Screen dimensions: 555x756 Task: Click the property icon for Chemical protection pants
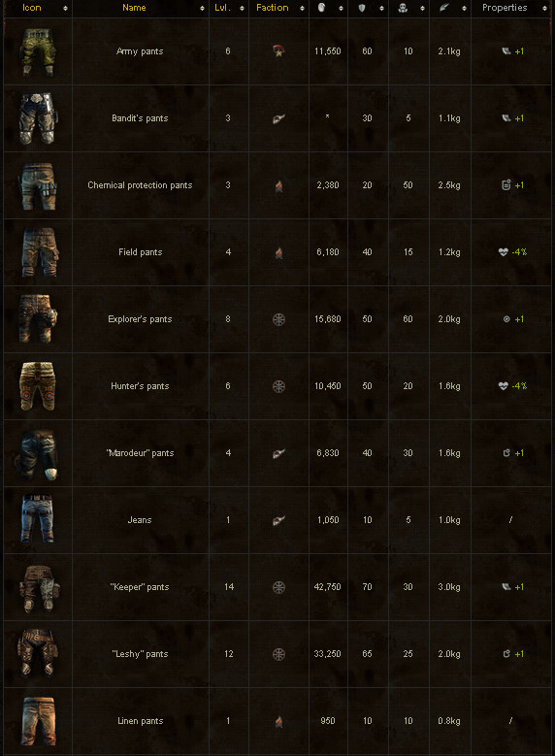[506, 185]
